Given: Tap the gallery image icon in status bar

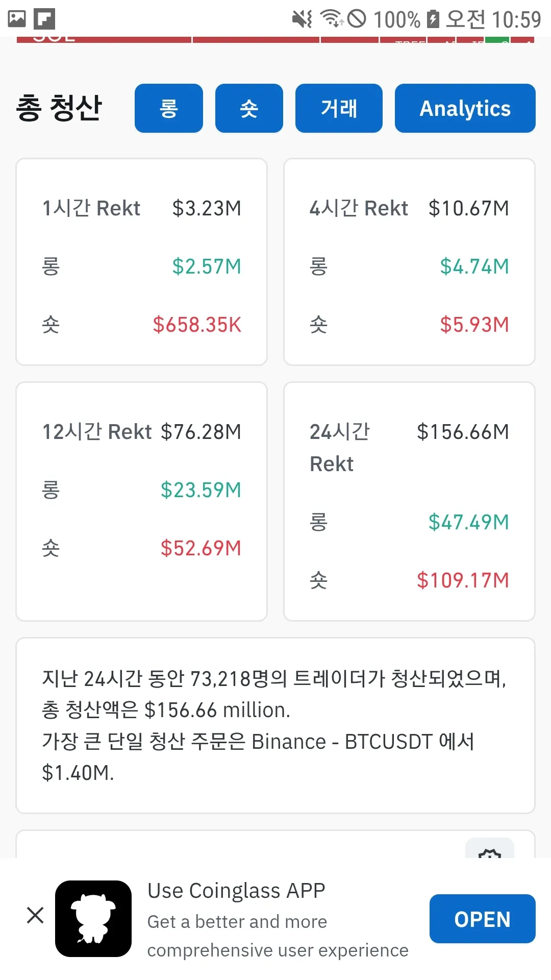Looking at the screenshot, I should click(x=17, y=19).
